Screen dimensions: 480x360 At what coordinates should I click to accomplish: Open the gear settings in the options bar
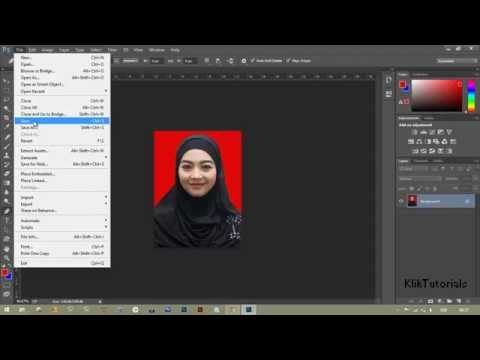[x=244, y=61]
